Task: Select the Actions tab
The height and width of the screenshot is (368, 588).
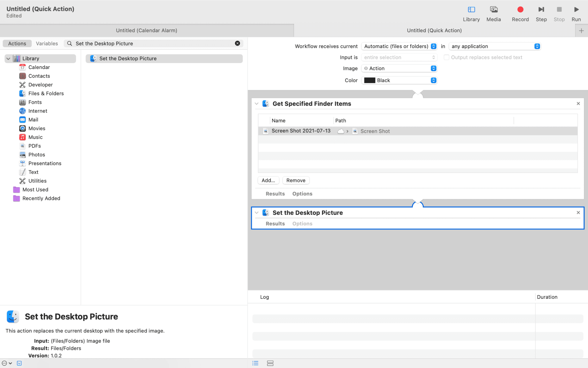Action: [x=17, y=43]
